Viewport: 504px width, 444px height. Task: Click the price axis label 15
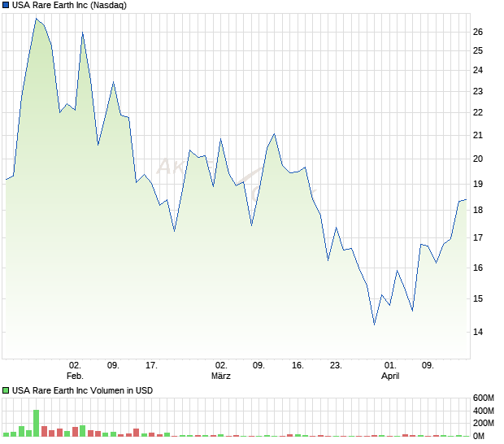(478, 298)
